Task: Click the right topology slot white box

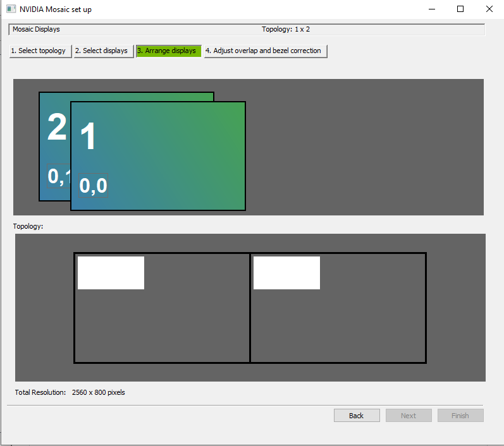Action: [286, 273]
